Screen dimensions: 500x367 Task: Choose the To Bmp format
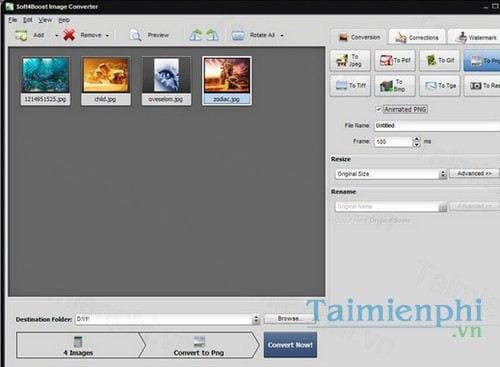[x=395, y=86]
